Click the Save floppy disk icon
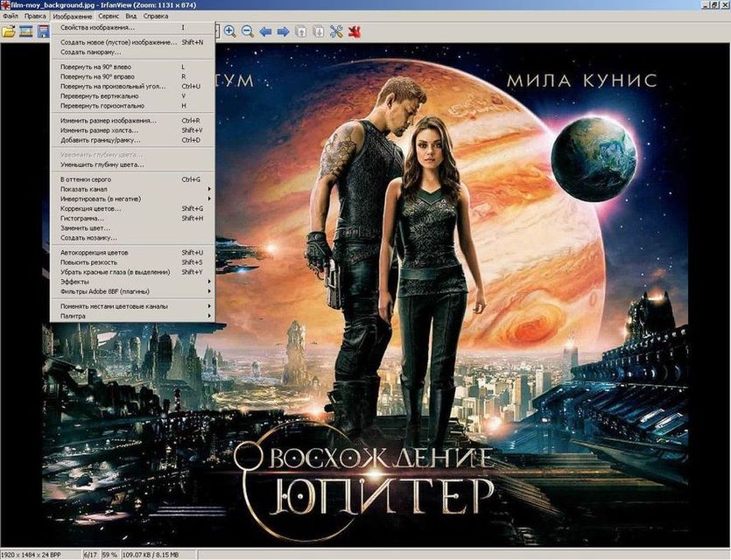Viewport: 731px width, 560px height. click(x=43, y=31)
